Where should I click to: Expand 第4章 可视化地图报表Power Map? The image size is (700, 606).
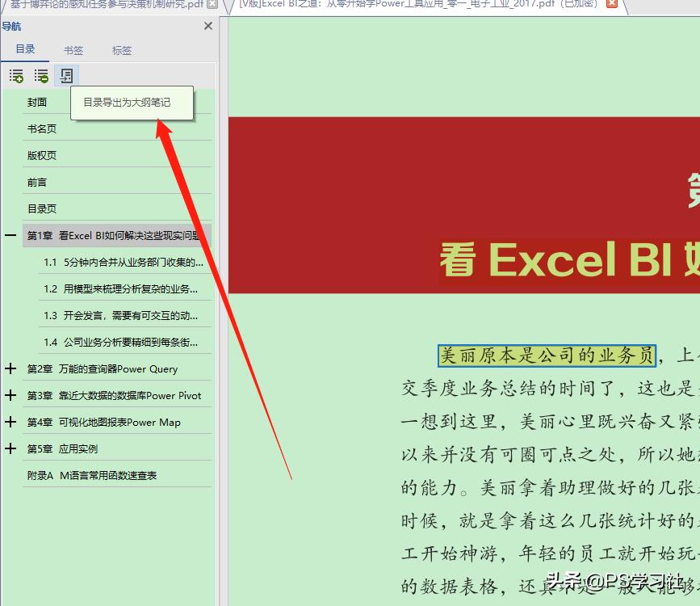click(10, 422)
